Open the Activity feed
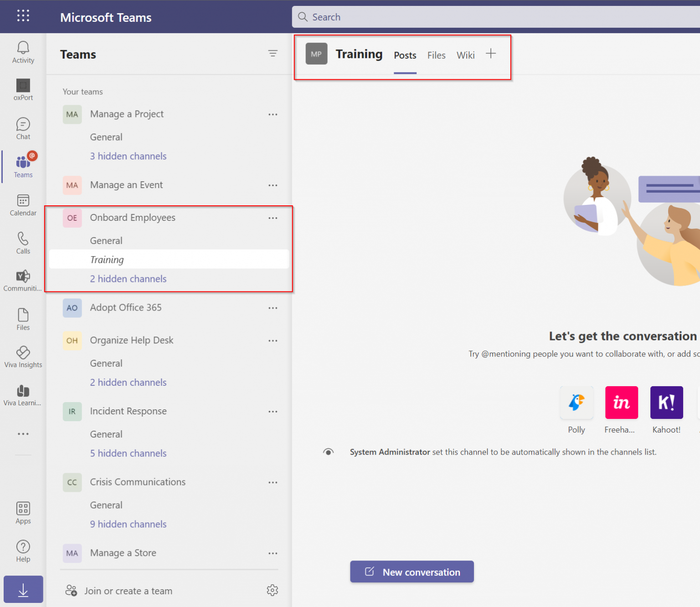The image size is (700, 607). (x=23, y=51)
